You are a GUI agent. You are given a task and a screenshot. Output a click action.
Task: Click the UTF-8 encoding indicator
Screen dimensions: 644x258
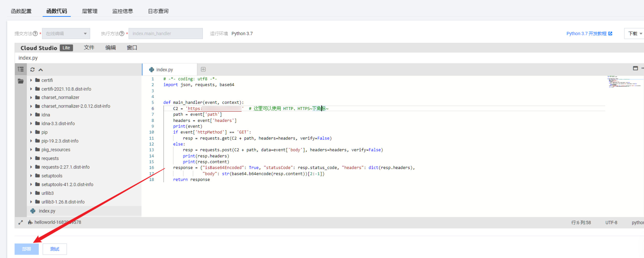pyautogui.click(x=611, y=223)
